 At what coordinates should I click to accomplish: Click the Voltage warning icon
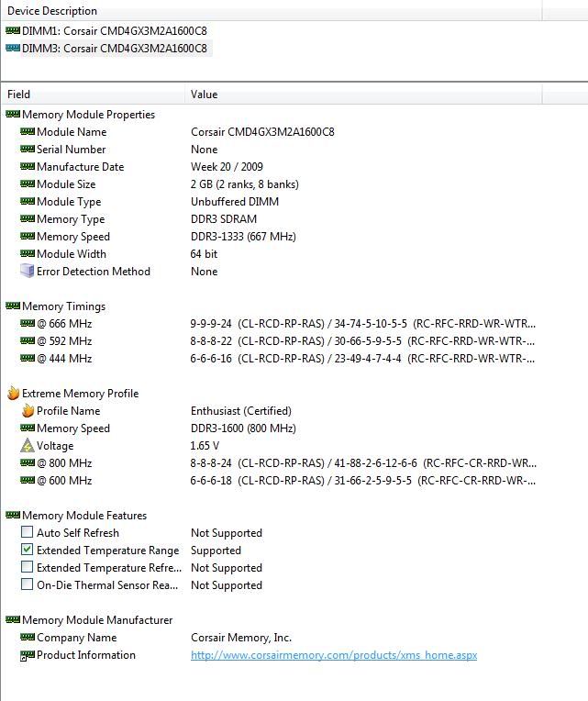click(x=28, y=445)
